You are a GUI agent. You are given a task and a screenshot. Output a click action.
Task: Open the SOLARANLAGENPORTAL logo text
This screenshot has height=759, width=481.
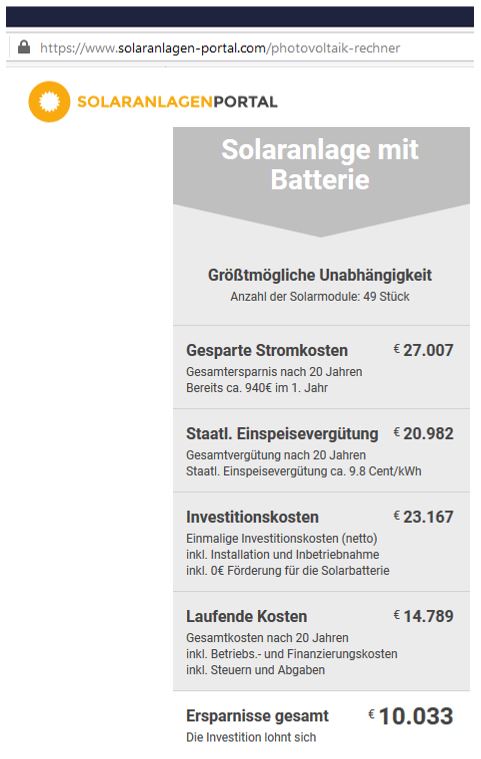click(177, 102)
